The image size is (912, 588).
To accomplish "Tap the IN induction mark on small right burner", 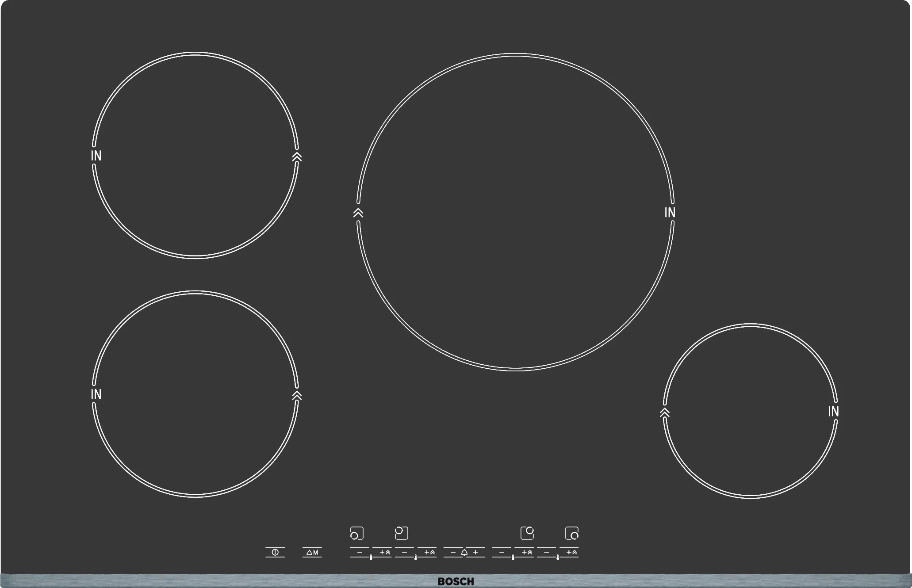I will click(833, 411).
